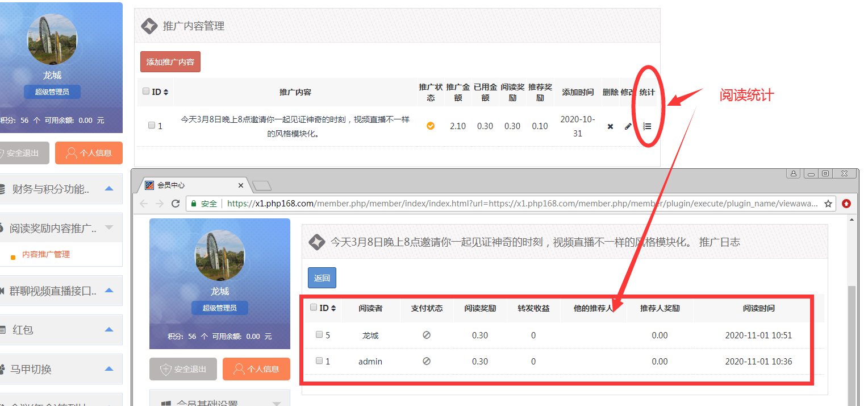Toggle select-all checkbox in promotion table header
The width and height of the screenshot is (868, 406).
pos(146,92)
